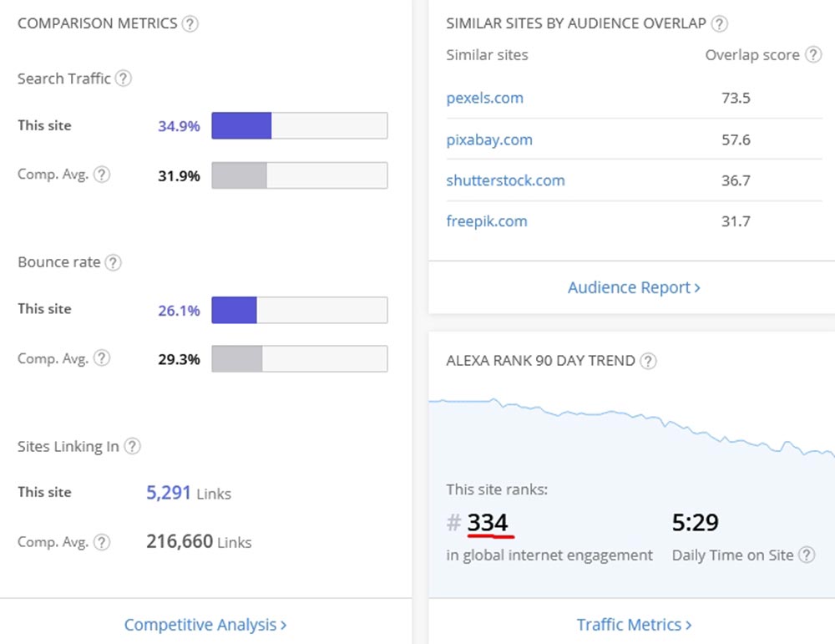
Task: Open shutterstock.com from similar sites
Action: point(505,180)
